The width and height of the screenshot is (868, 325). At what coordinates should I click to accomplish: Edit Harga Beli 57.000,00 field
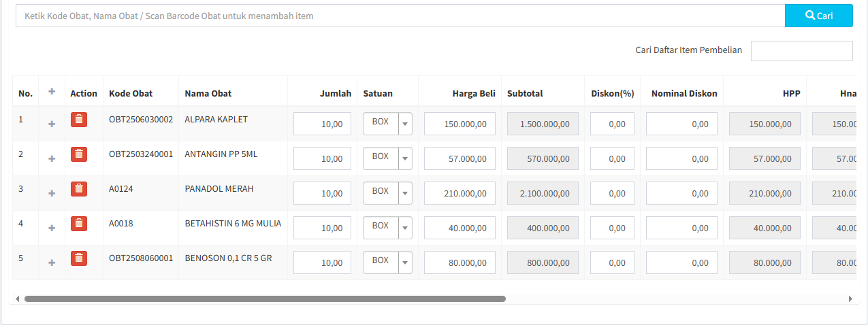[460, 158]
